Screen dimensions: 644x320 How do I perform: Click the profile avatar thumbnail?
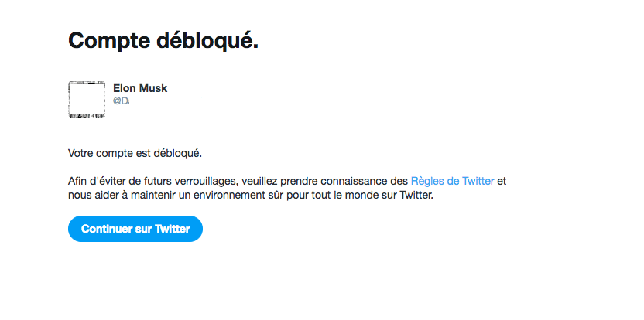[87, 100]
